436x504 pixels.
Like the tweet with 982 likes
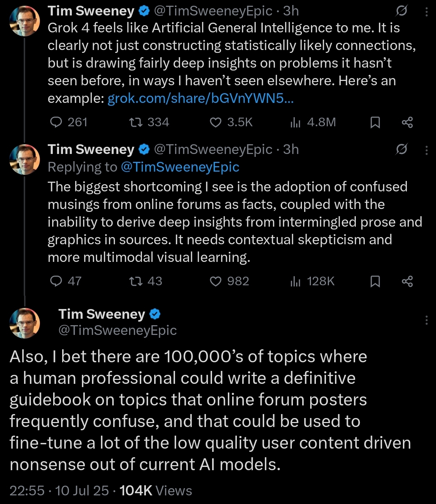(x=229, y=281)
